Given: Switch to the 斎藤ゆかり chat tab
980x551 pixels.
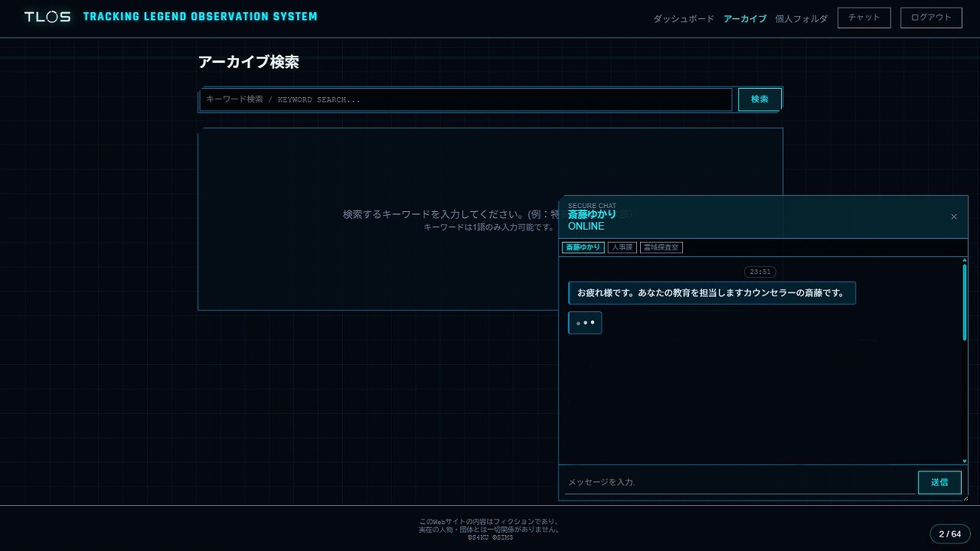Looking at the screenshot, I should (583, 247).
